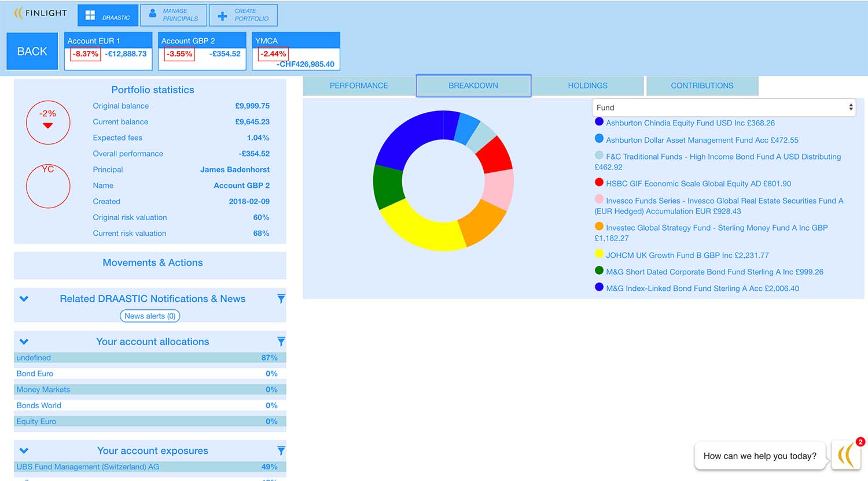Click Ashburton Chindia Equity Fund legend dot
This screenshot has height=481, width=868.
click(x=599, y=122)
